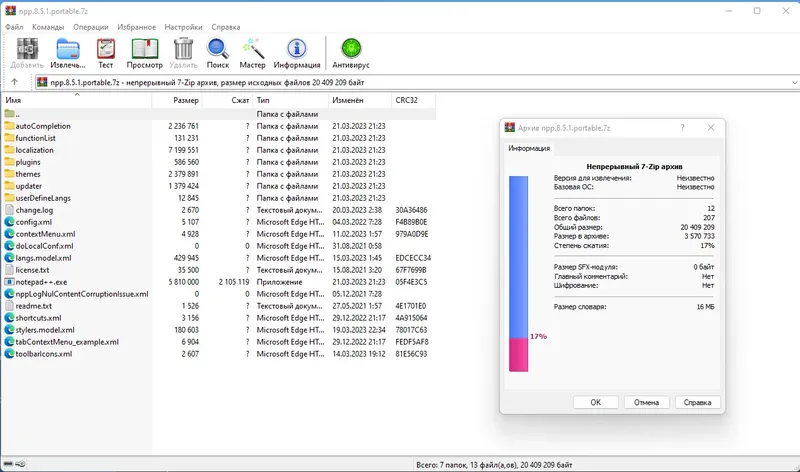
Task: Confirm dialog with OK button
Action: pos(595,402)
